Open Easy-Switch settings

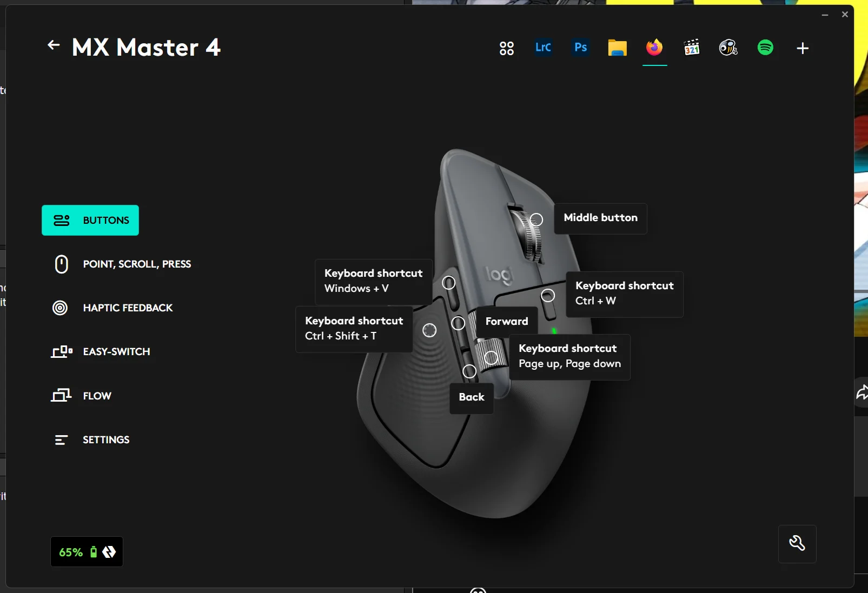point(101,352)
